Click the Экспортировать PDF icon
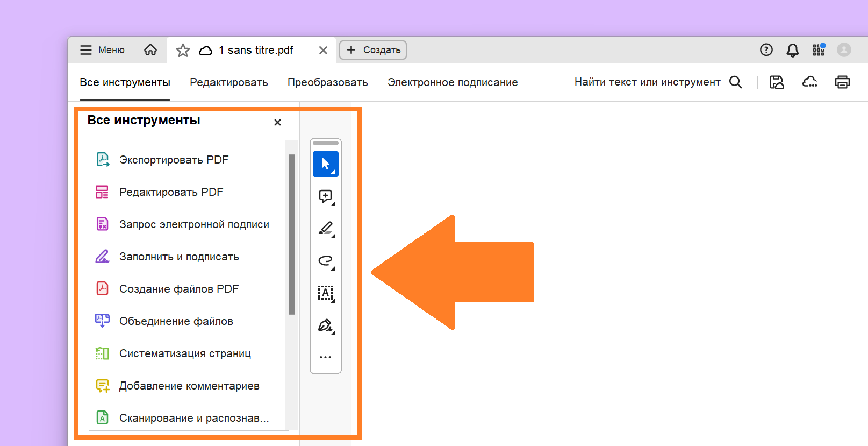Screen dimensions: 868x446 pos(103,160)
